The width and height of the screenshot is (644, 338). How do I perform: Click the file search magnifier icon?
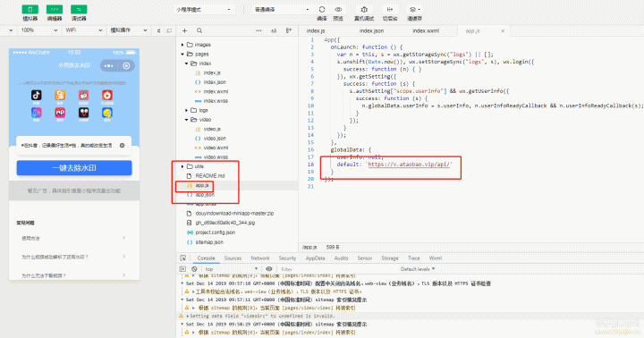coord(199,30)
